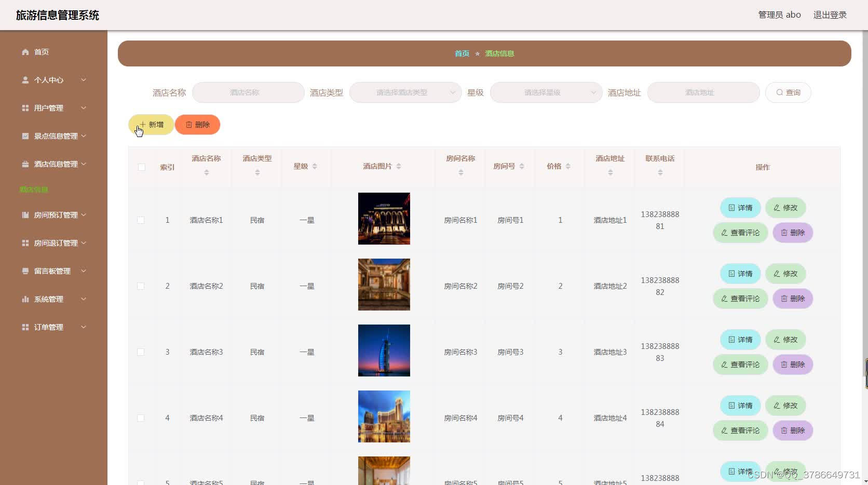This screenshot has width=868, height=485.
Task: Open 系统管理 sidebar menu
Action: coord(53,299)
